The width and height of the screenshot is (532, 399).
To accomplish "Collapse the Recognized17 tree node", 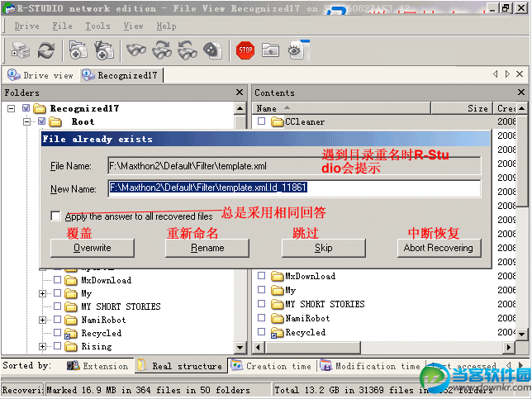I will tap(12, 108).
